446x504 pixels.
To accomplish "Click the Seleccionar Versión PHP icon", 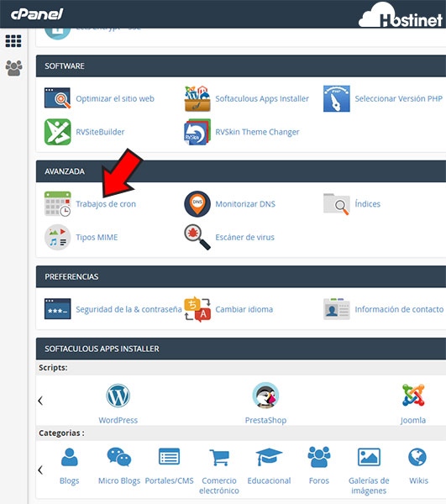I will click(337, 98).
